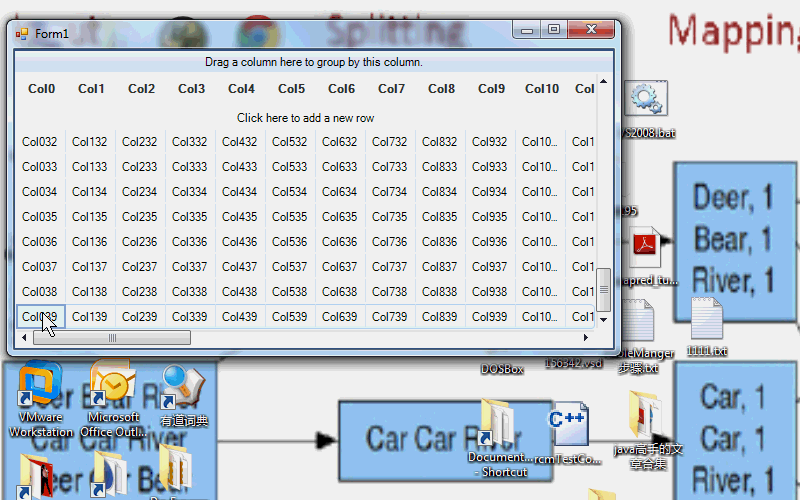Select cell Col534
This screenshot has height=500, width=800.
tap(289, 191)
